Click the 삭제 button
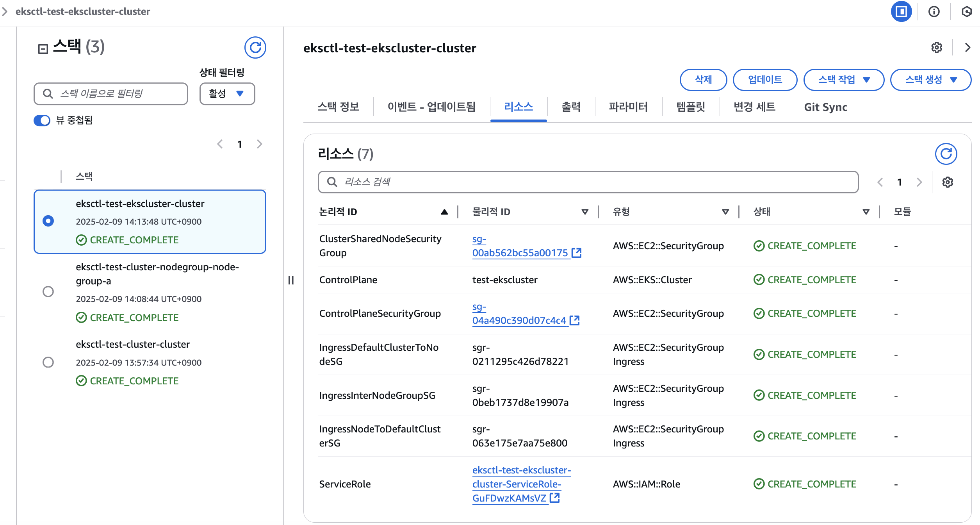 [x=703, y=80]
